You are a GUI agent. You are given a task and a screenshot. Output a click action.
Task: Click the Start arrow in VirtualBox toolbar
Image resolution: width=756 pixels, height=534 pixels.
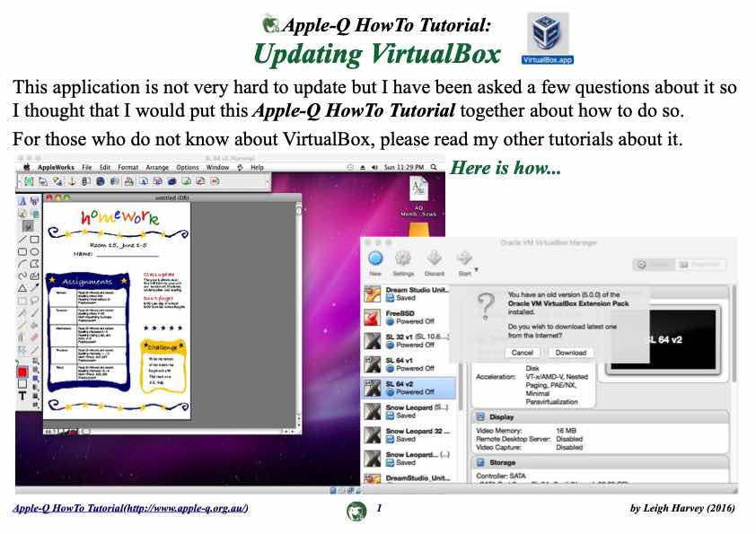(x=464, y=263)
